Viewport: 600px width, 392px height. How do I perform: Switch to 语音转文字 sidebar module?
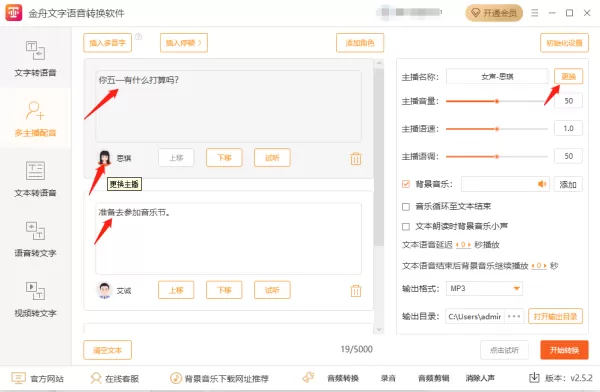(x=35, y=239)
